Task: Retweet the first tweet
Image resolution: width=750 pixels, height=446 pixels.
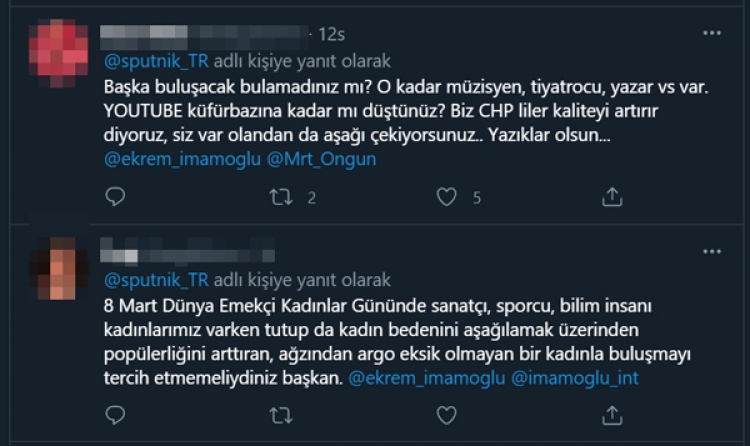Action: pos(282,198)
